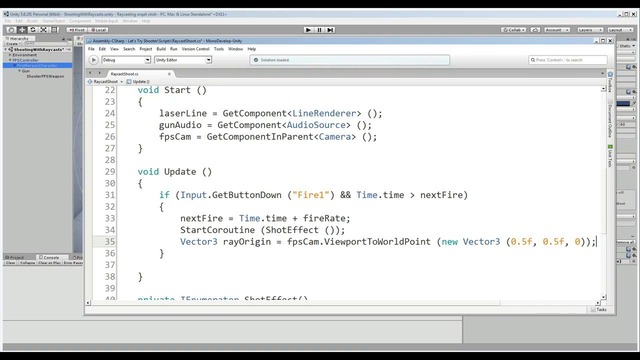
Task: Open MonoDevelop View menu
Action: tap(114, 49)
